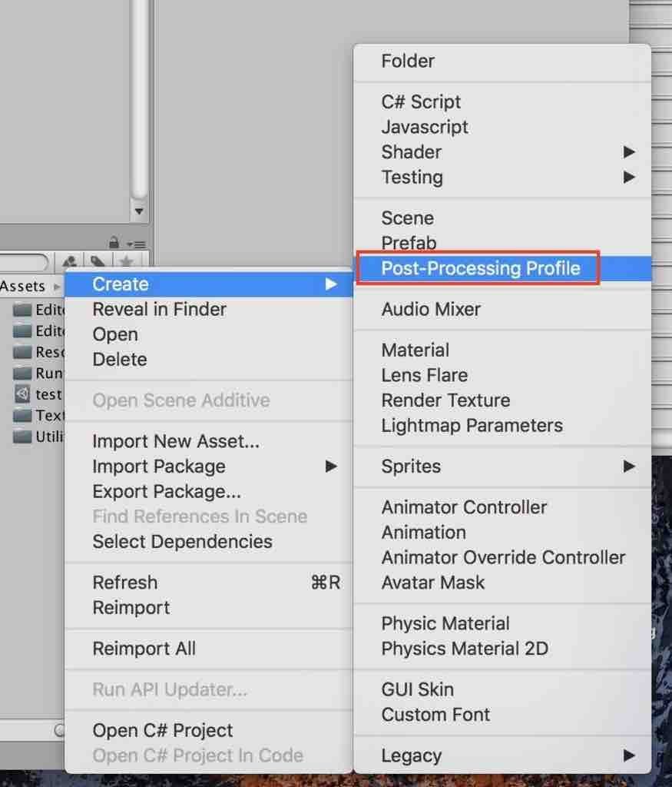The height and width of the screenshot is (787, 672).
Task: Choose Export Package...
Action: tap(209, 492)
